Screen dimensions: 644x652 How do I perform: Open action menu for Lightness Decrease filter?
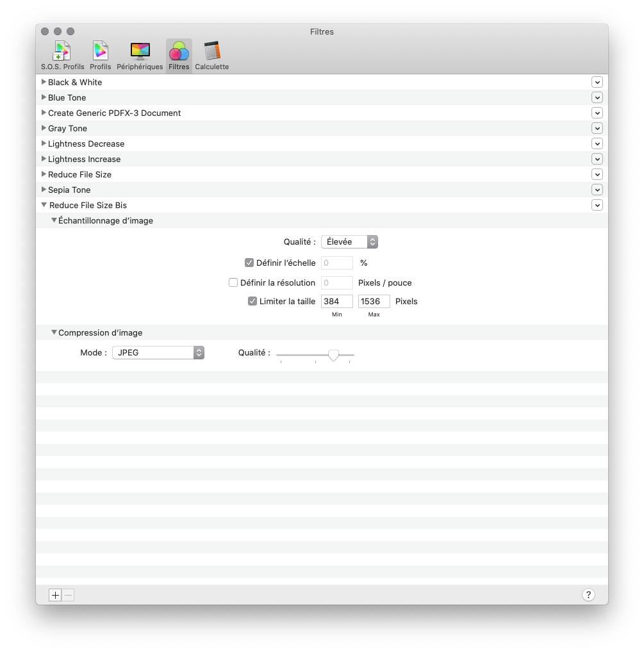(x=597, y=144)
